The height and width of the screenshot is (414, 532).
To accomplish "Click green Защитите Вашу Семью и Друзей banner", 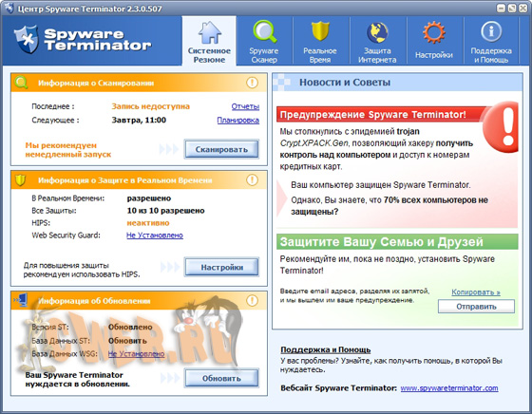I will 397,242.
